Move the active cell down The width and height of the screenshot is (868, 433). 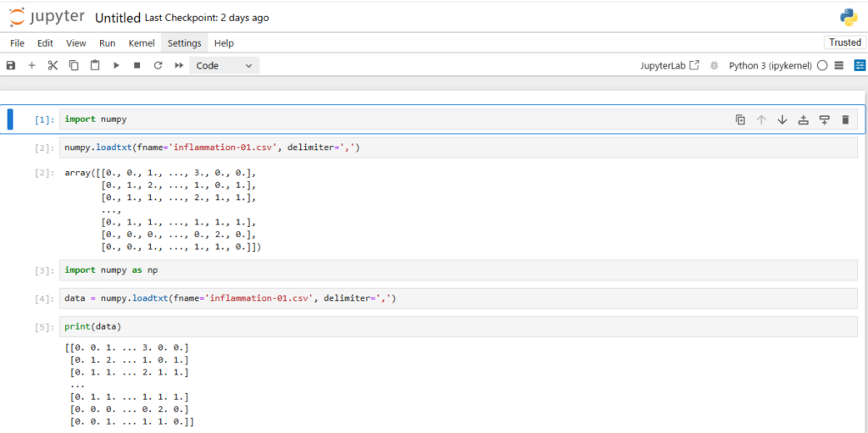point(782,120)
